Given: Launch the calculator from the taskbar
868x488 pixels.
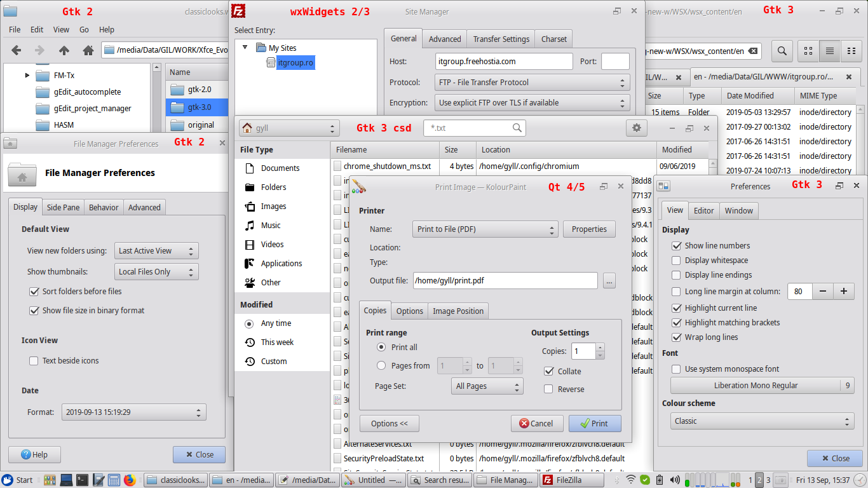Looking at the screenshot, I should 114,480.
